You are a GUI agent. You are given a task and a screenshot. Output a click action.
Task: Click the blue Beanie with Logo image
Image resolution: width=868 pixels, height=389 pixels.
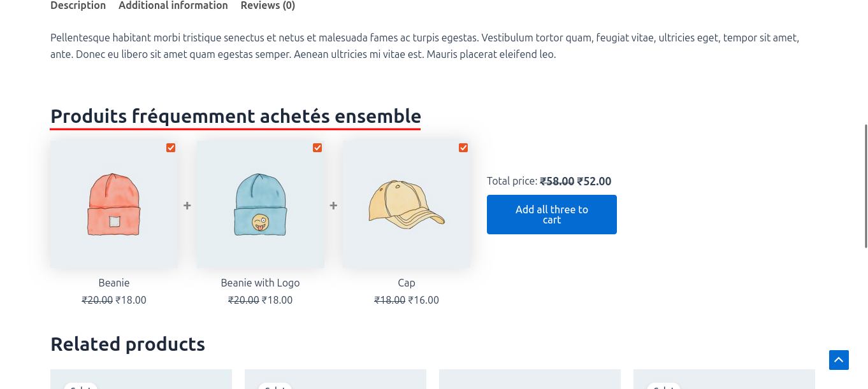pyautogui.click(x=260, y=204)
